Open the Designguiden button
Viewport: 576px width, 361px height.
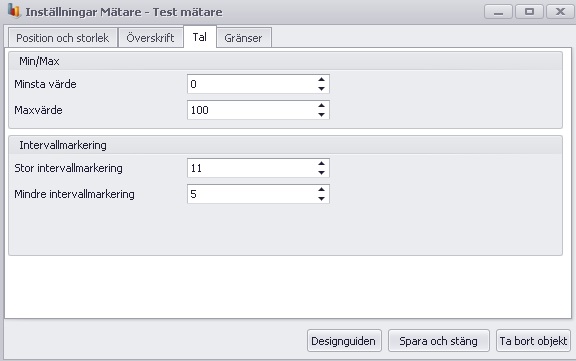(x=344, y=341)
